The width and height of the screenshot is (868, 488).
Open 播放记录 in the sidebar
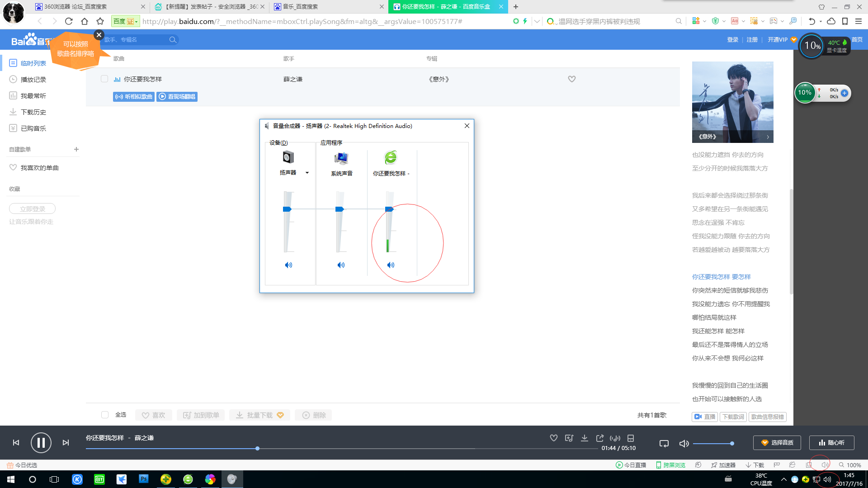click(33, 80)
